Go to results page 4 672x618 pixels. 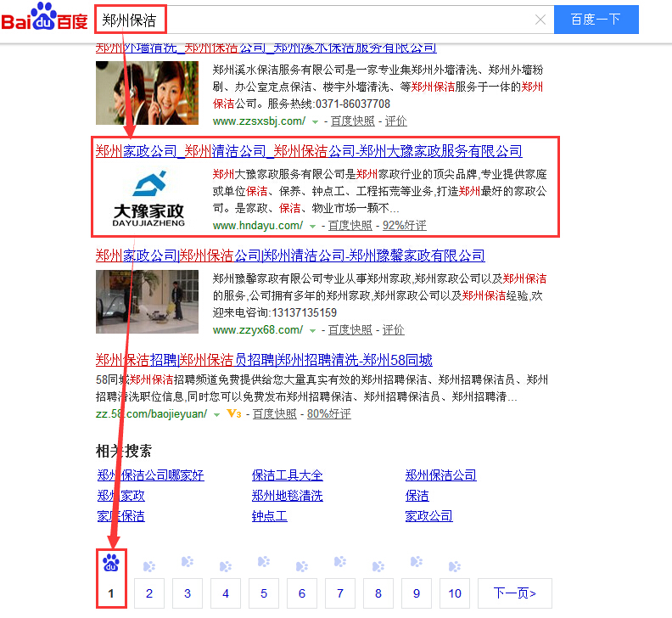click(x=226, y=593)
